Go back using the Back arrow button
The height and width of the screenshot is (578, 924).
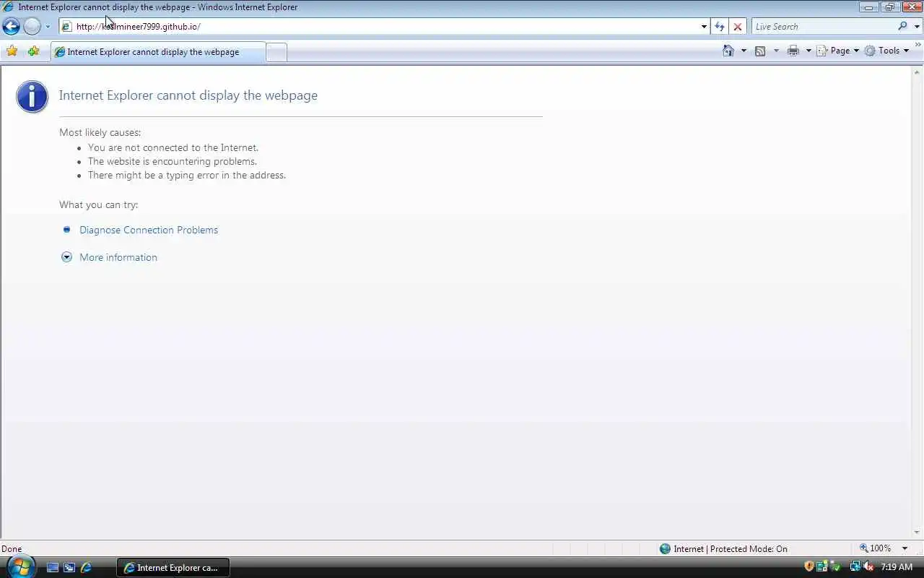(12, 27)
